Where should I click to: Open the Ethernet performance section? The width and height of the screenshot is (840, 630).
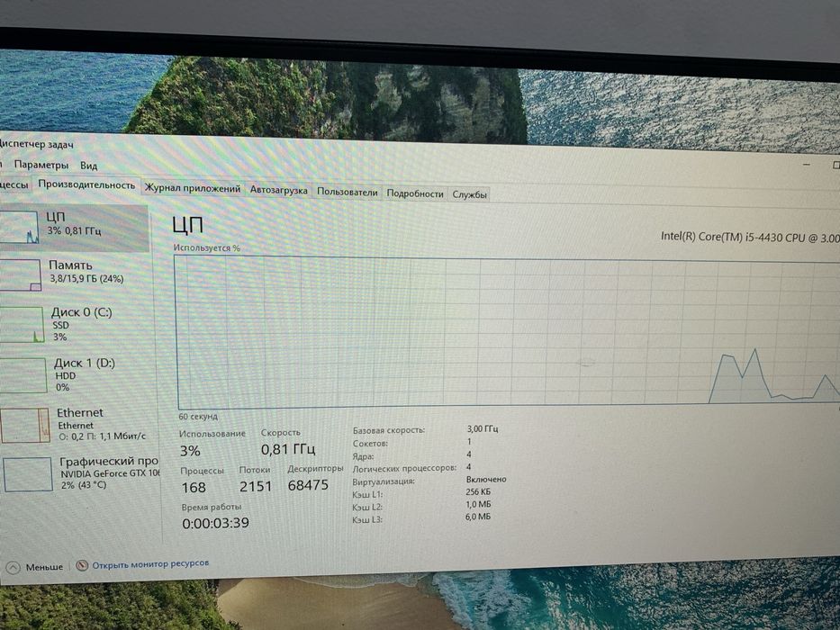click(x=79, y=426)
